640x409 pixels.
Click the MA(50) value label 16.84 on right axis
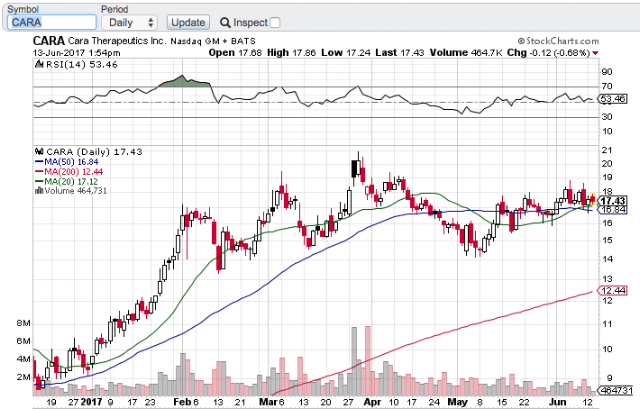point(613,210)
